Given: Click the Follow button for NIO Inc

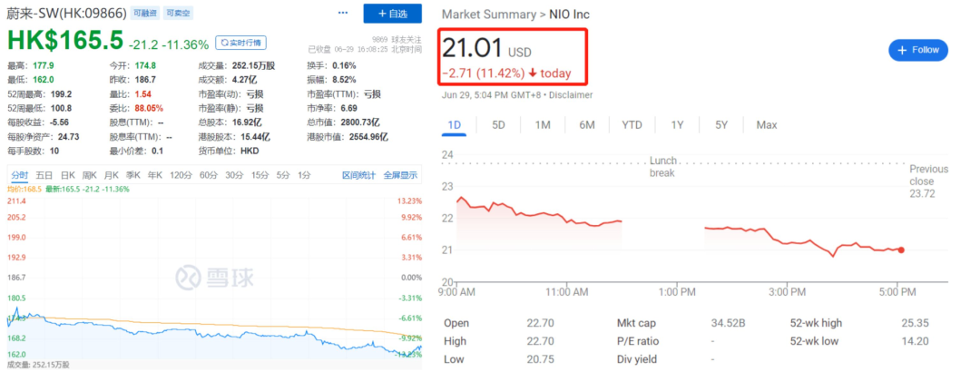Looking at the screenshot, I should coord(918,50).
